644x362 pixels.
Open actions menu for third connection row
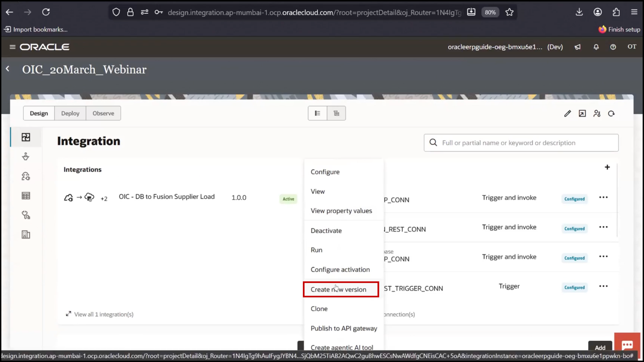pos(603,256)
